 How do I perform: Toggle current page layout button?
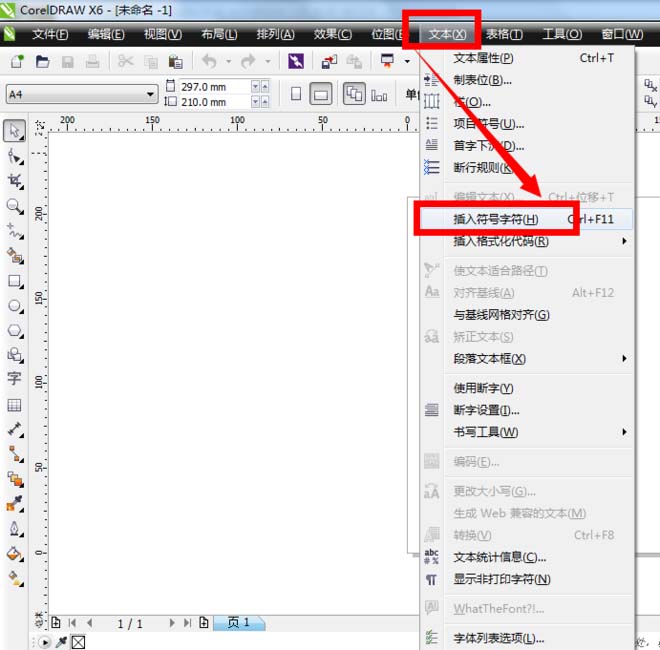click(379, 96)
